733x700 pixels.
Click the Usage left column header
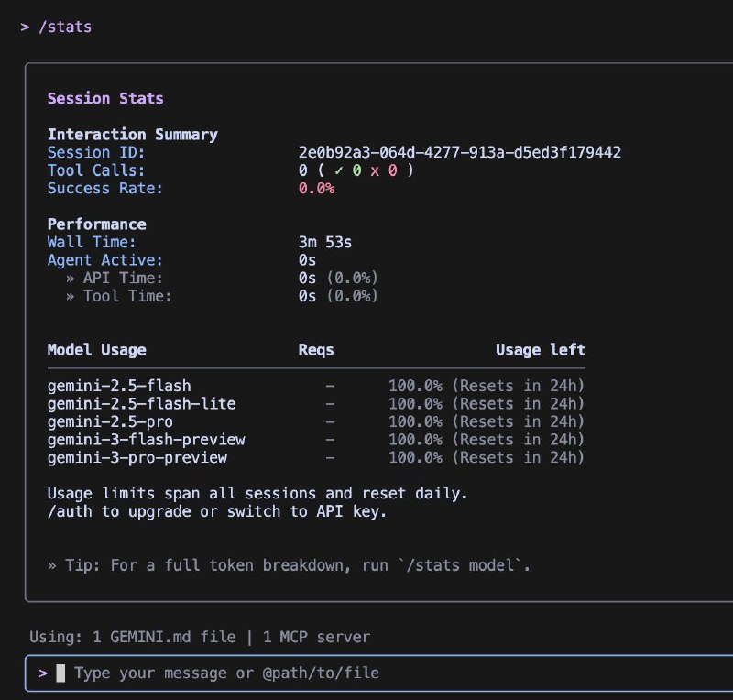pos(540,349)
